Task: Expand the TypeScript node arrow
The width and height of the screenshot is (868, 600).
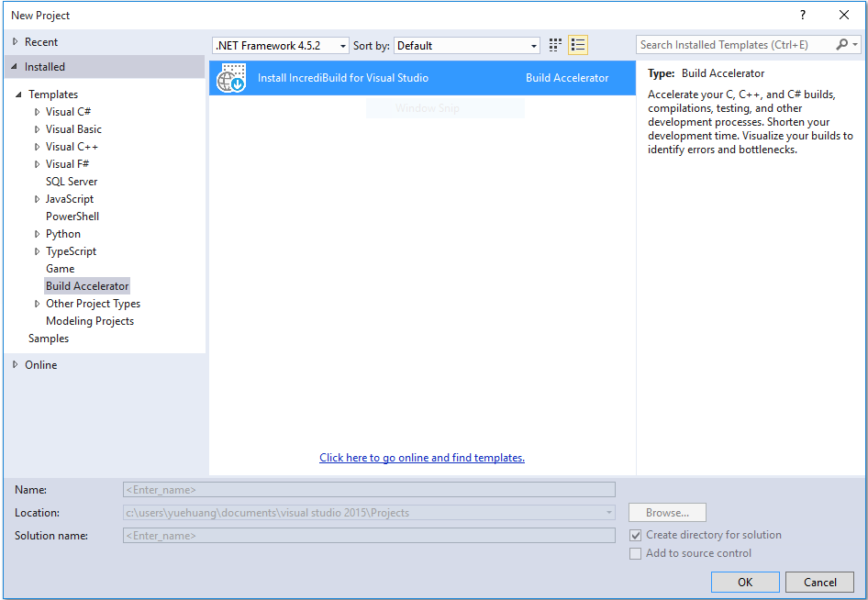Action: click(x=37, y=251)
